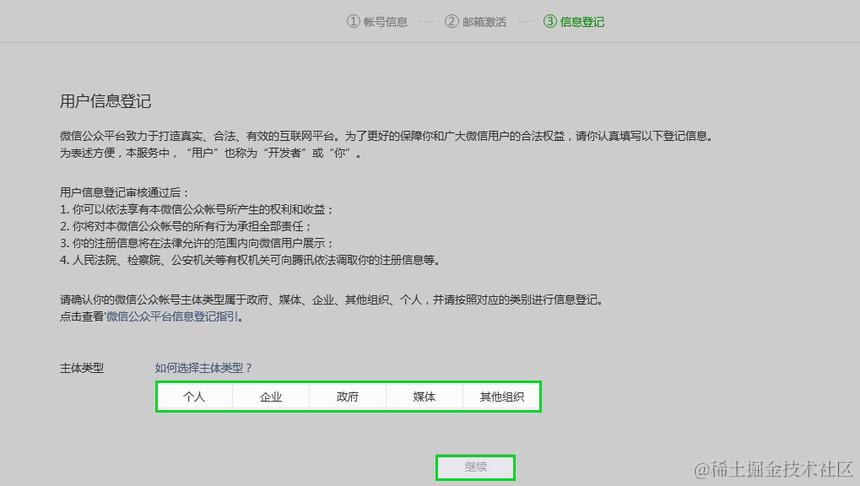Click the 主体类型 label

pyautogui.click(x=82, y=368)
